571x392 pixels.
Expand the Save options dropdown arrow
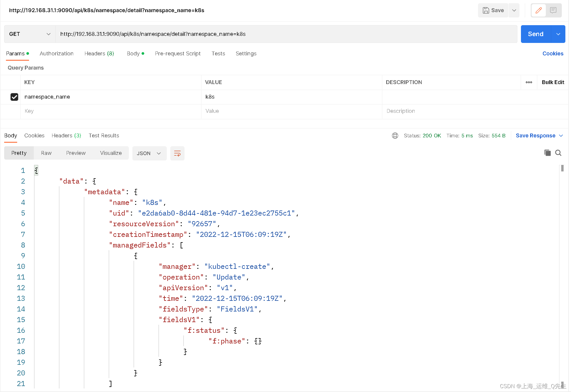pyautogui.click(x=514, y=10)
